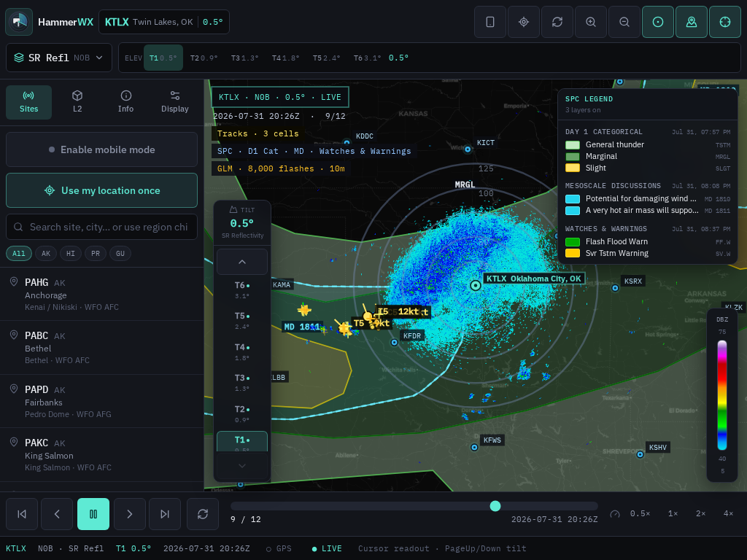Image resolution: width=747 pixels, height=560 pixels.
Task: Click the KICT radar site marker
Action: [x=468, y=149]
